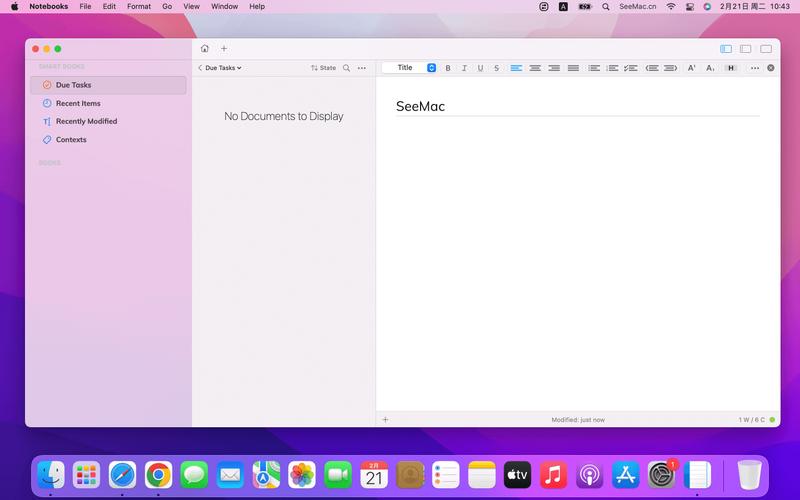This screenshot has height=500, width=800.
Task: Toggle bold formatting in the editor toolbar
Action: 447,68
